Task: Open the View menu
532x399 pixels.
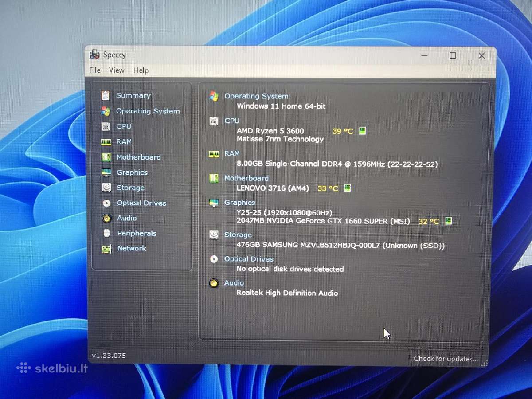Action: [x=117, y=70]
